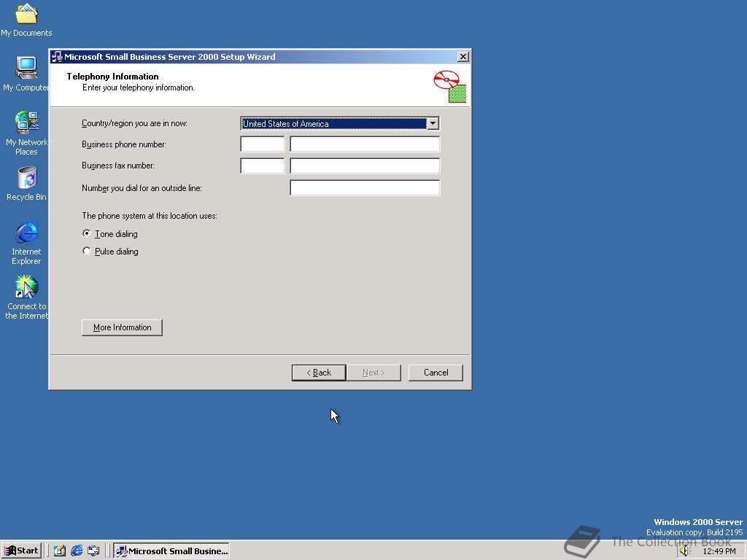
Task: Click the More Information button
Action: pos(122,327)
